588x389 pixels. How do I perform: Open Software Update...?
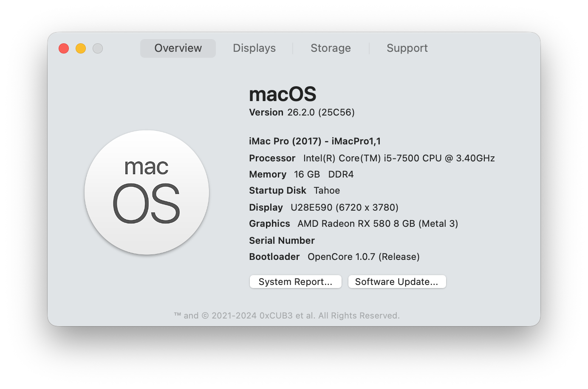pos(397,282)
